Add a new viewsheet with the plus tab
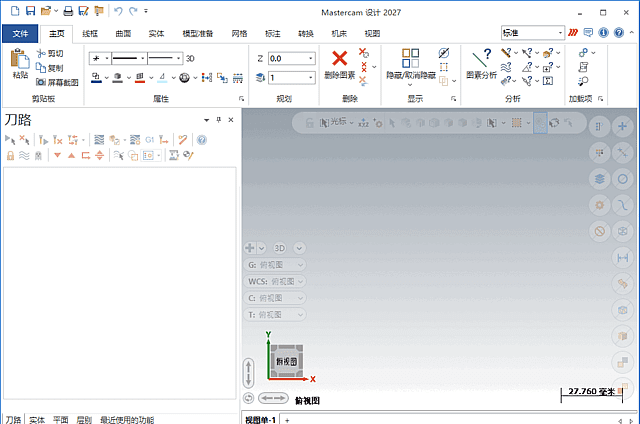The image size is (640, 424). (287, 420)
